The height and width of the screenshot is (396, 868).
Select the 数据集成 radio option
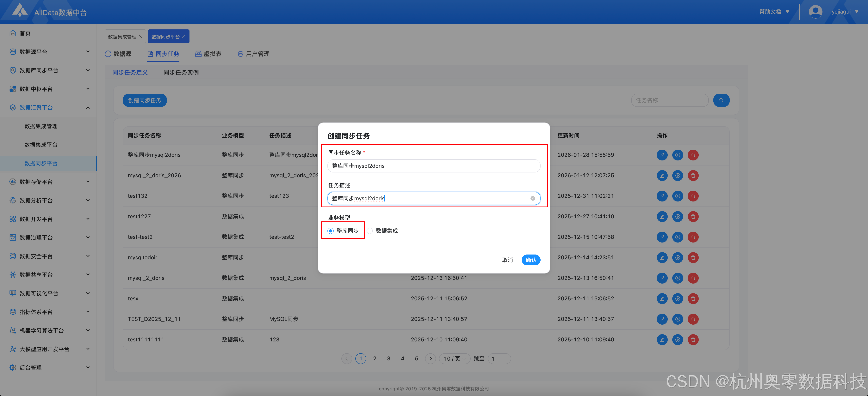pos(370,231)
